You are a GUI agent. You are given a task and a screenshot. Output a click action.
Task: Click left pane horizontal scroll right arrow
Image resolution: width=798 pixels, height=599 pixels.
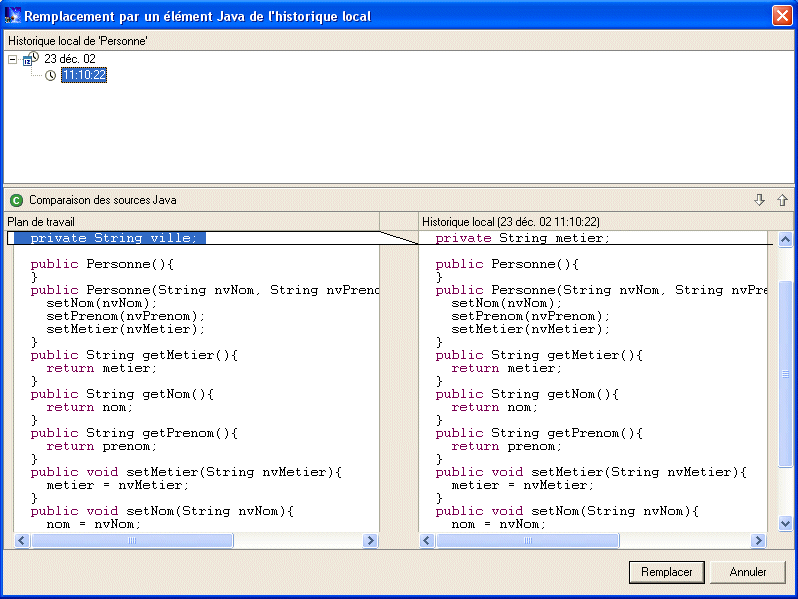pos(370,540)
